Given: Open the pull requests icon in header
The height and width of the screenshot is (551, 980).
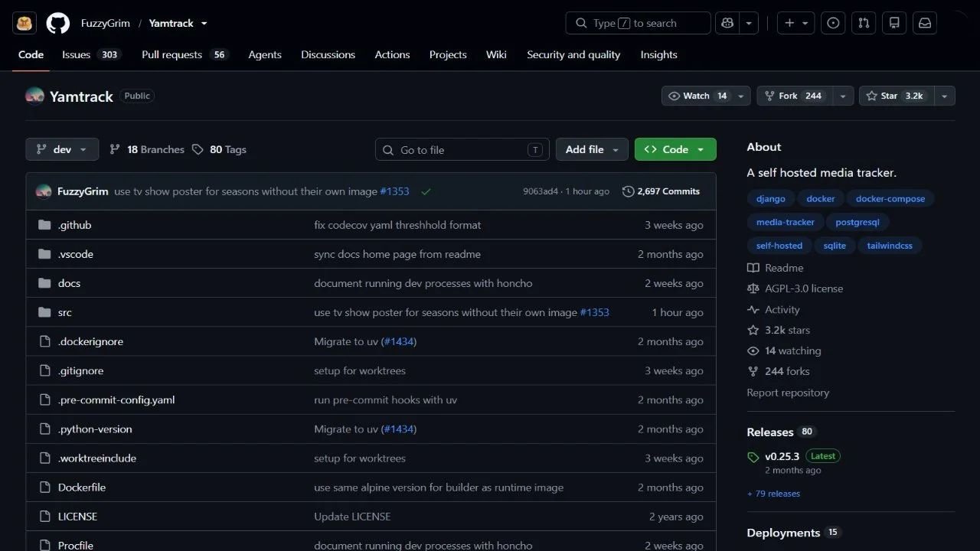Looking at the screenshot, I should click(x=864, y=23).
